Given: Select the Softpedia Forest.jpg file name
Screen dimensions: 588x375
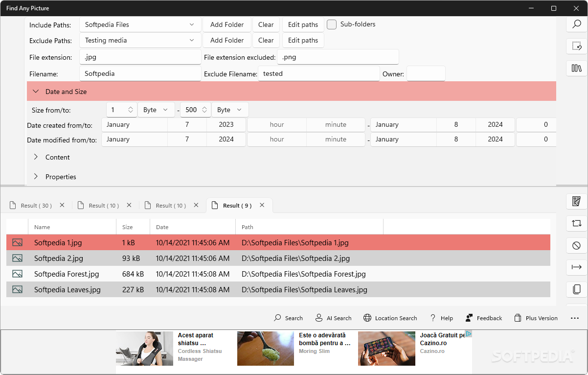Looking at the screenshot, I should (67, 274).
